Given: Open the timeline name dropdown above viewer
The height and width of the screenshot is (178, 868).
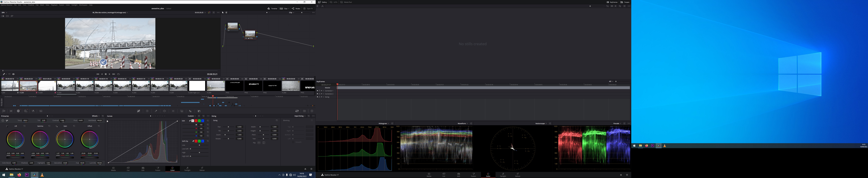Looking at the screenshot, I should click(x=110, y=12).
